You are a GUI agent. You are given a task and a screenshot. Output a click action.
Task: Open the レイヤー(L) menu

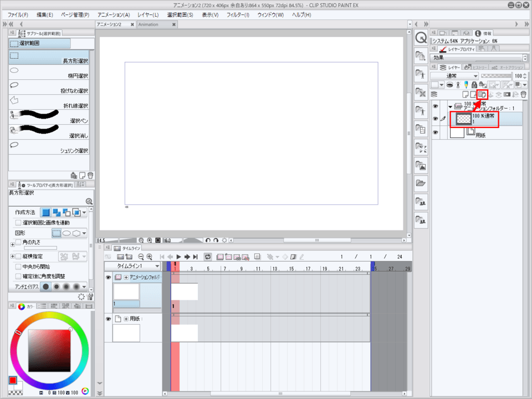point(148,15)
